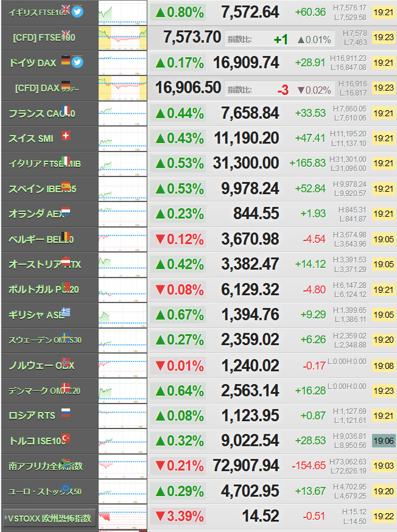Click the VSTOXX value 14.52
Screen dimensions: 397x532
click(261, 516)
